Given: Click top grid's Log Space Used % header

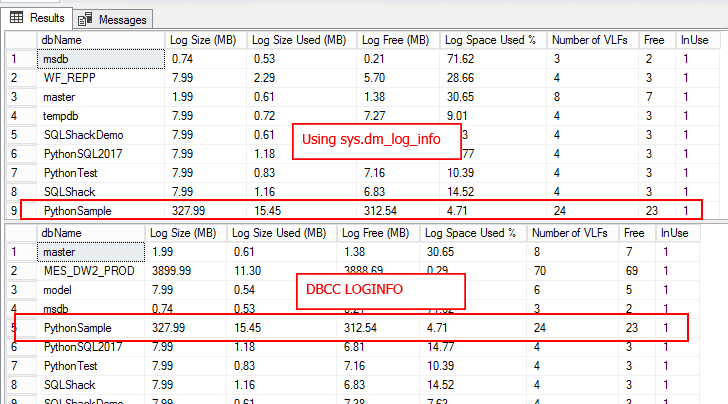Looking at the screenshot, I should (x=490, y=40).
